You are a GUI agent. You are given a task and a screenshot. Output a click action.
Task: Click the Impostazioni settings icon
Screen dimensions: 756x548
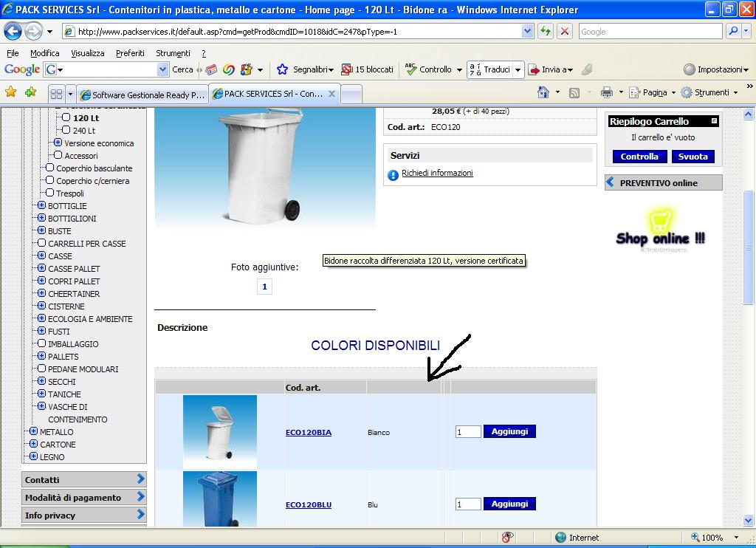(690, 69)
